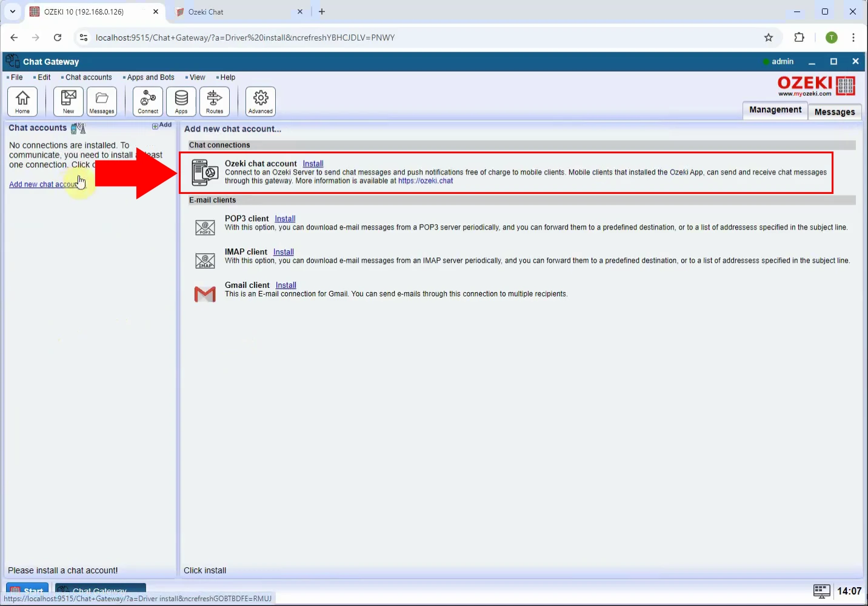Click the Gmail client icon
The height and width of the screenshot is (606, 868).
click(205, 294)
